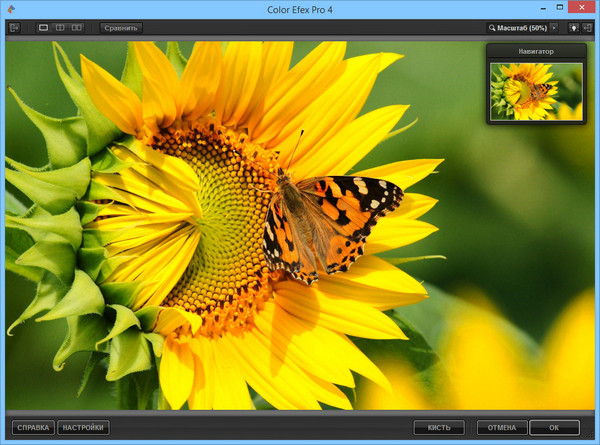Open the Настройки settings

[83, 427]
